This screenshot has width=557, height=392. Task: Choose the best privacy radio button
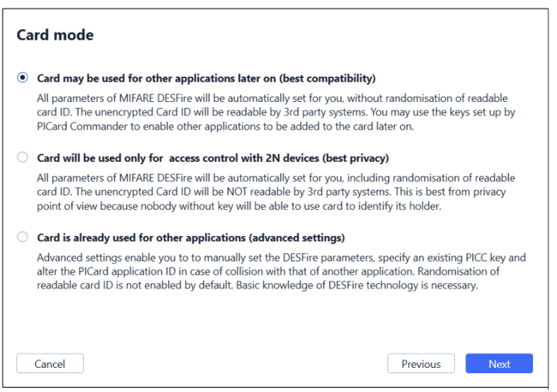[x=23, y=157]
